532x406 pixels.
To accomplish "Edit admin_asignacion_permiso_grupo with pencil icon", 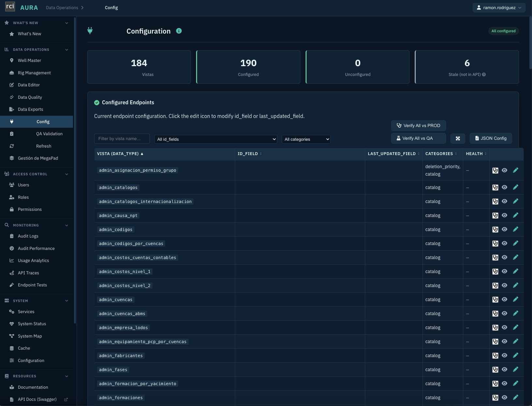I will coord(515,170).
